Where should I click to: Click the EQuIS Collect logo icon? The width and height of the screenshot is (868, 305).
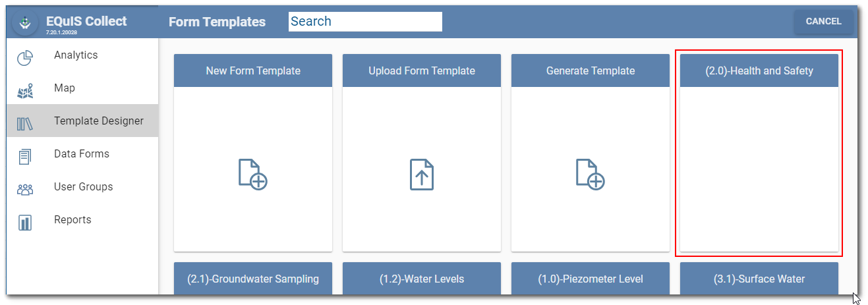coord(25,22)
